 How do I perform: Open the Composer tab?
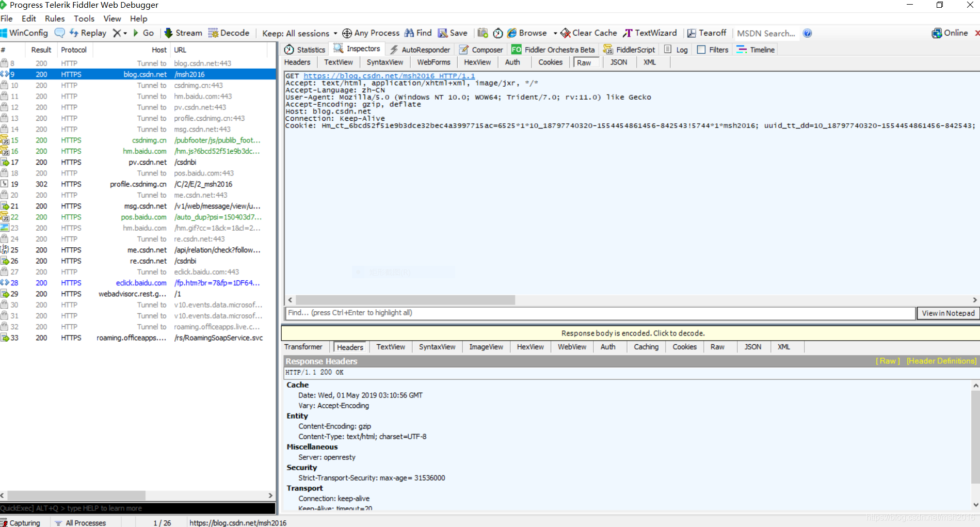tap(481, 50)
